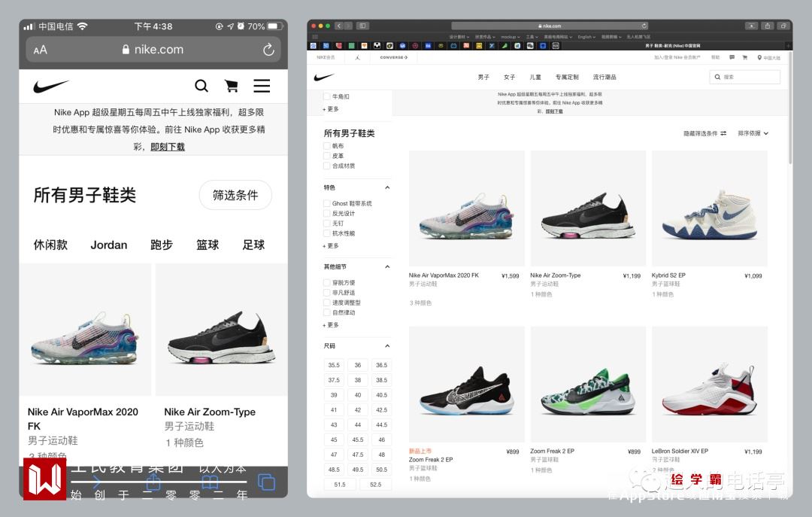The width and height of the screenshot is (812, 517).
Task: Check the 穿脱方便 checkbox
Action: 327,283
